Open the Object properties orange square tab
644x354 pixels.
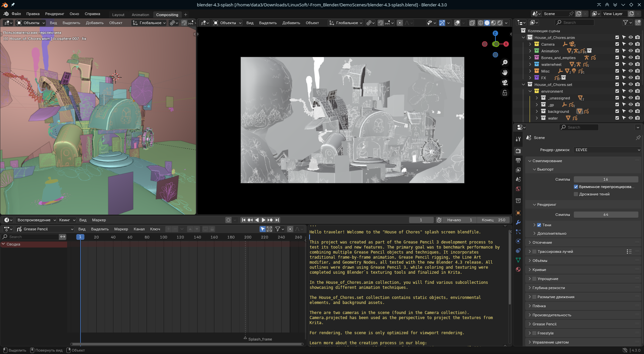[518, 213]
